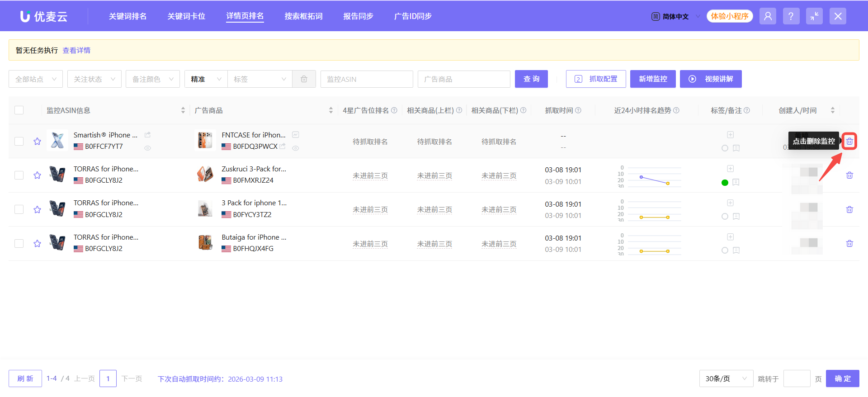This screenshot has height=397, width=868.
Task: Click the trash icon next to the tag filter
Action: (304, 79)
